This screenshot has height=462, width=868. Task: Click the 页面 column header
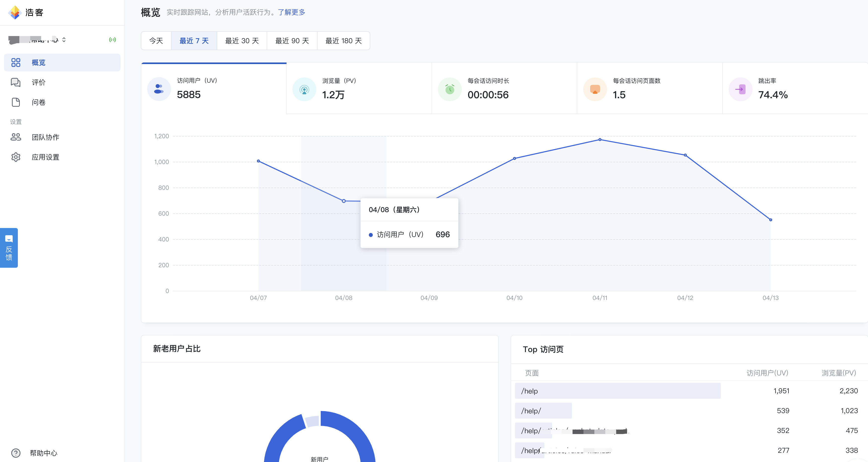point(532,373)
